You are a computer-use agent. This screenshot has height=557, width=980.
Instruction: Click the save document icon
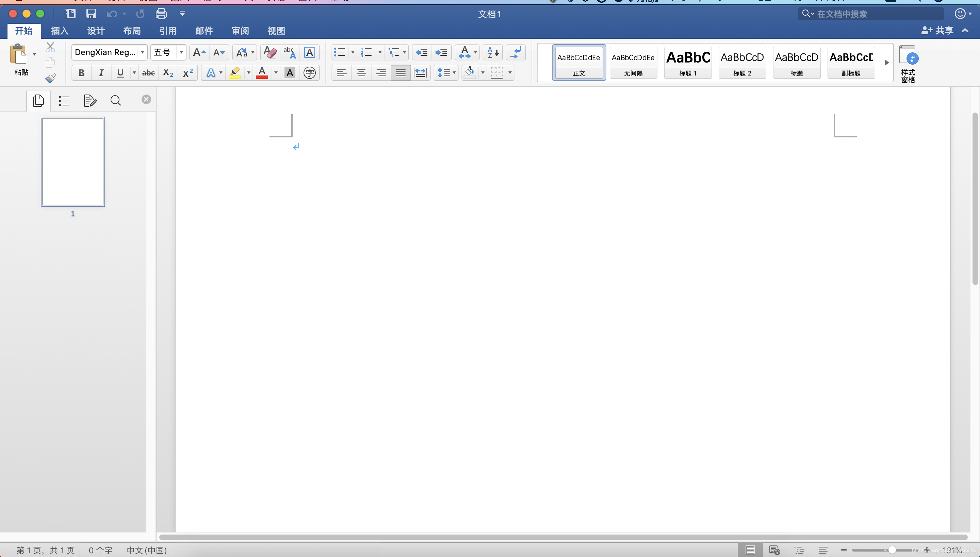coord(91,14)
